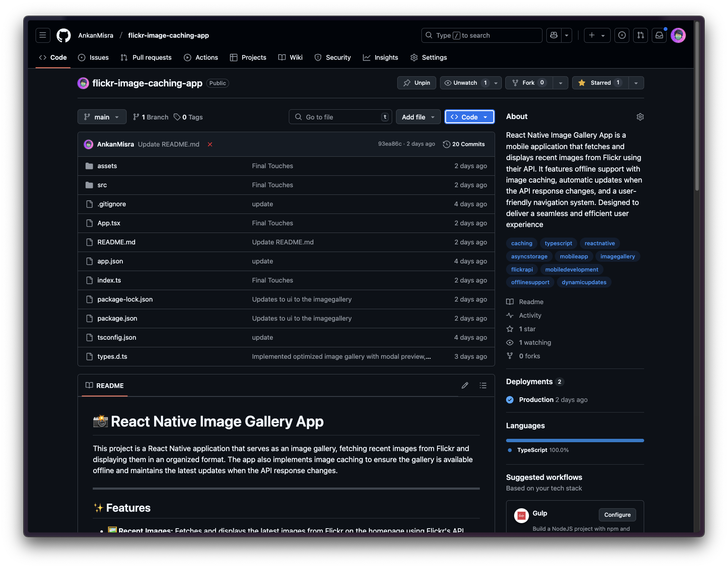
Task: Expand the star lists dropdown caret
Action: point(636,83)
